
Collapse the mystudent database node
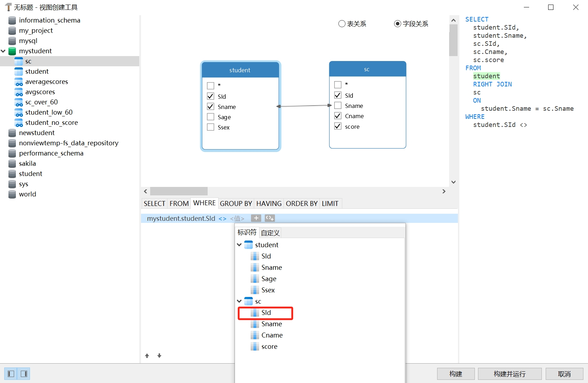point(4,51)
